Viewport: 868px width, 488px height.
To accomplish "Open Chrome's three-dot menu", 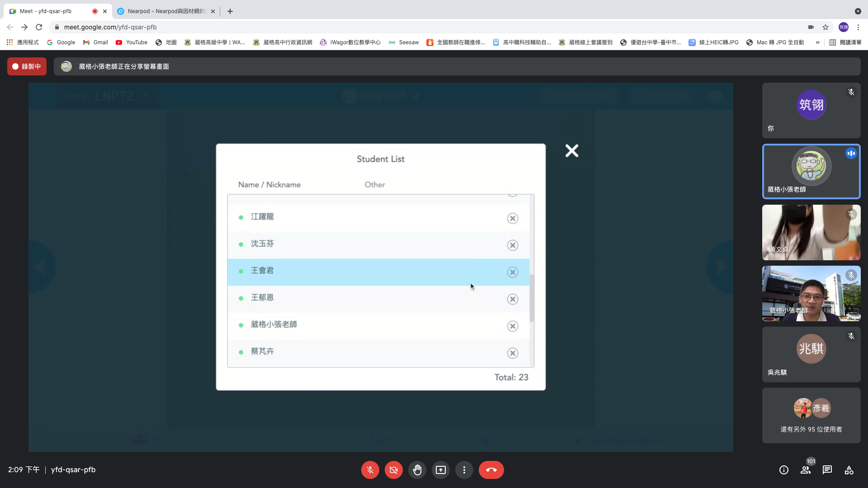I will [858, 27].
